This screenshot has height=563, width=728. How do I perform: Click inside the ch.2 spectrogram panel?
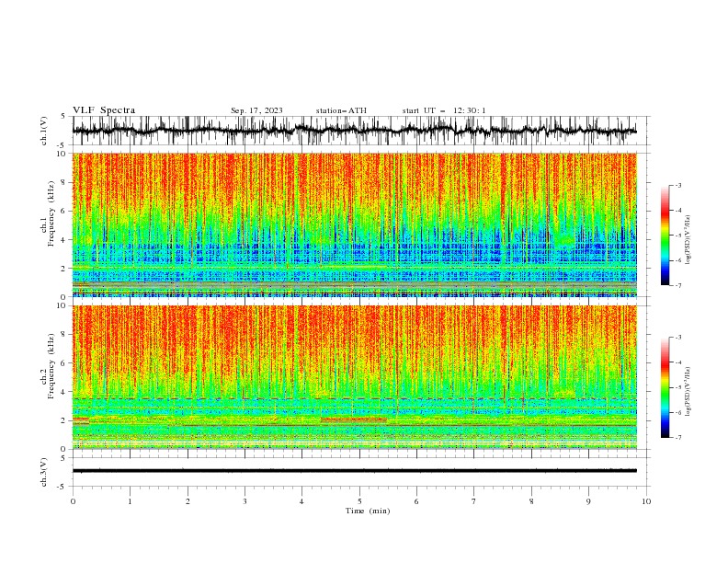pyautogui.click(x=354, y=377)
